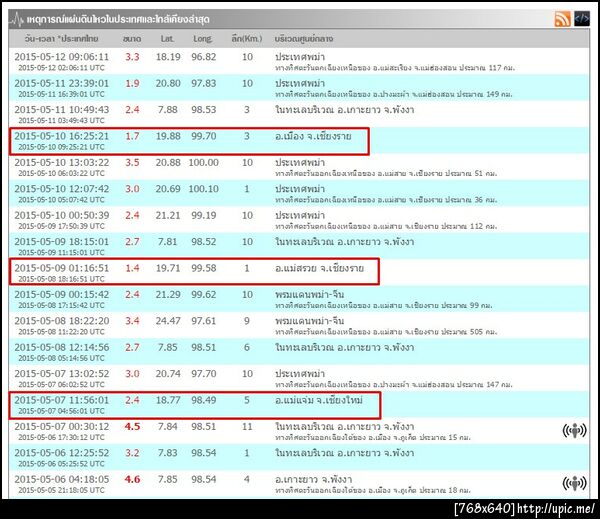Select the 2015-05-11 23:39:01 earthquake entry
The height and width of the screenshot is (519, 600).
point(298,88)
